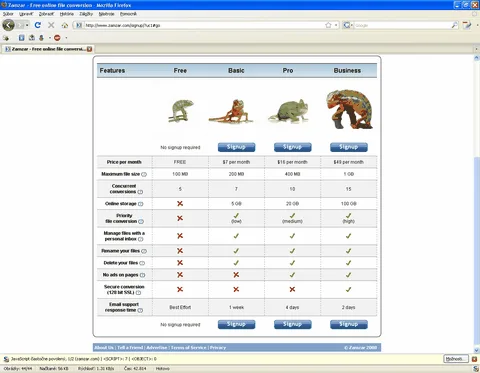Click the NoScript icon in the status bar
This screenshot has width=480, height=373.
(x=476, y=369)
